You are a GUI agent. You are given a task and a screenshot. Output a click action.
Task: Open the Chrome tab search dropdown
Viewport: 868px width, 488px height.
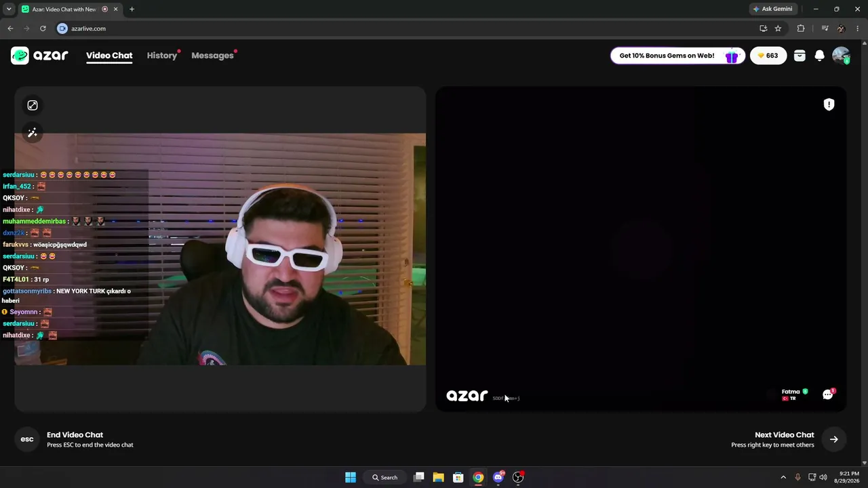(9, 9)
